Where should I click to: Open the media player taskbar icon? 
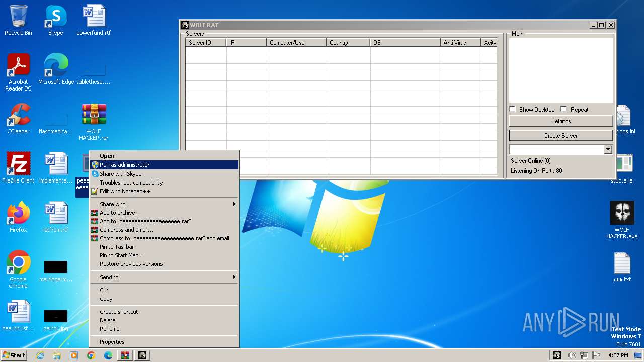tap(74, 355)
